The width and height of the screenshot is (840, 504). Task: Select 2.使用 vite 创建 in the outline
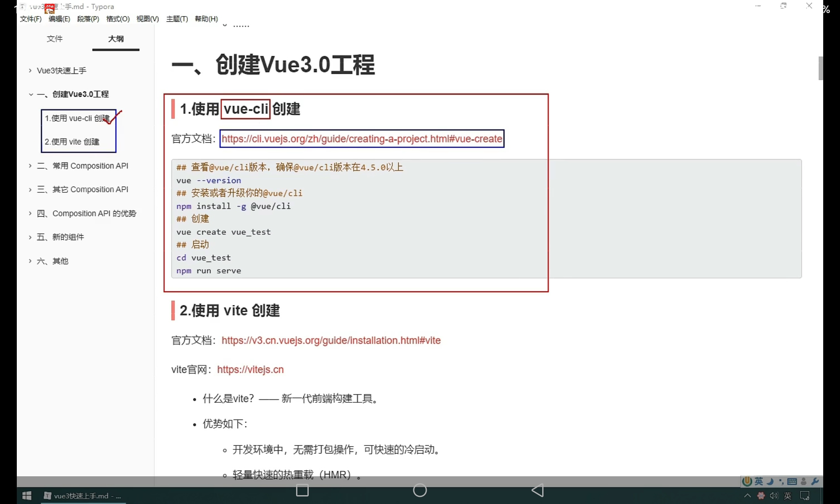(72, 142)
